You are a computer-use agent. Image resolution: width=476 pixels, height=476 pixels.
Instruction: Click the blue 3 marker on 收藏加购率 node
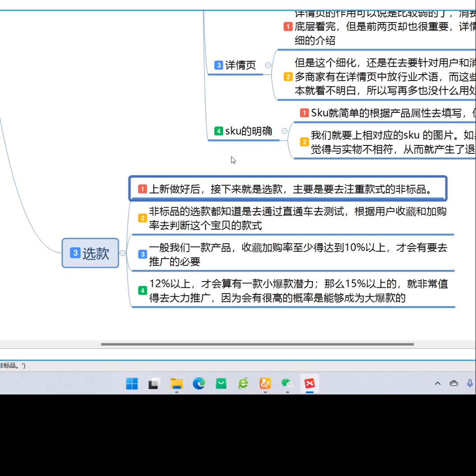click(x=142, y=254)
